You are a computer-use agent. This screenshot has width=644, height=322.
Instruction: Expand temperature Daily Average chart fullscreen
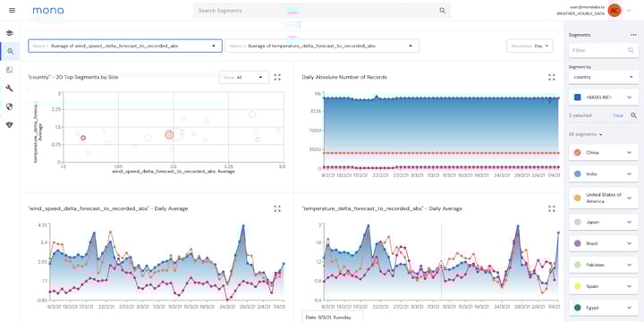coord(552,208)
